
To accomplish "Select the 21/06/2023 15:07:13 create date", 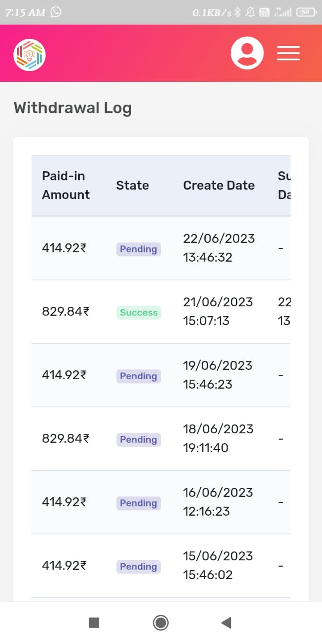I will click(218, 311).
